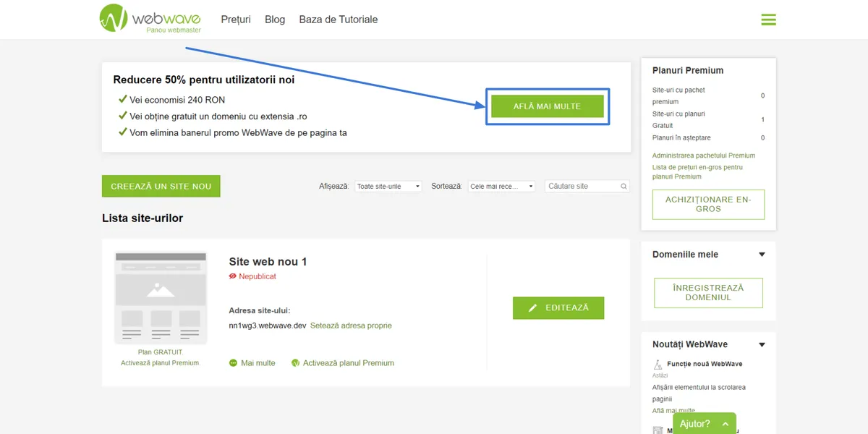Click the Funcție nouă WebWave news icon

click(658, 365)
